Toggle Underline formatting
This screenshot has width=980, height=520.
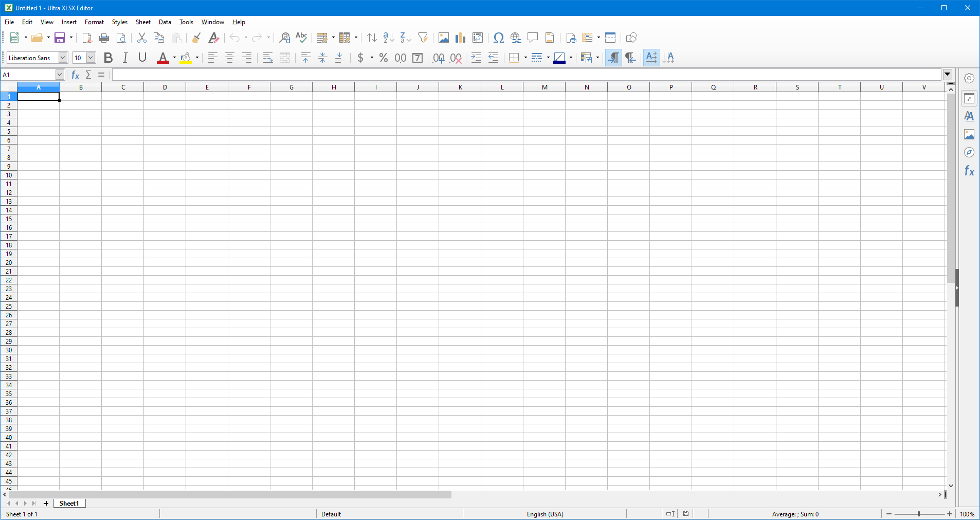pos(142,58)
